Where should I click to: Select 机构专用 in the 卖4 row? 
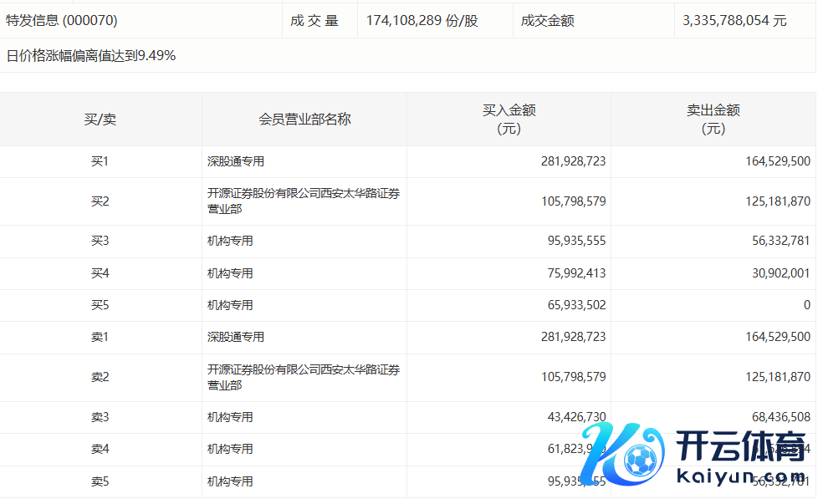pyautogui.click(x=230, y=449)
